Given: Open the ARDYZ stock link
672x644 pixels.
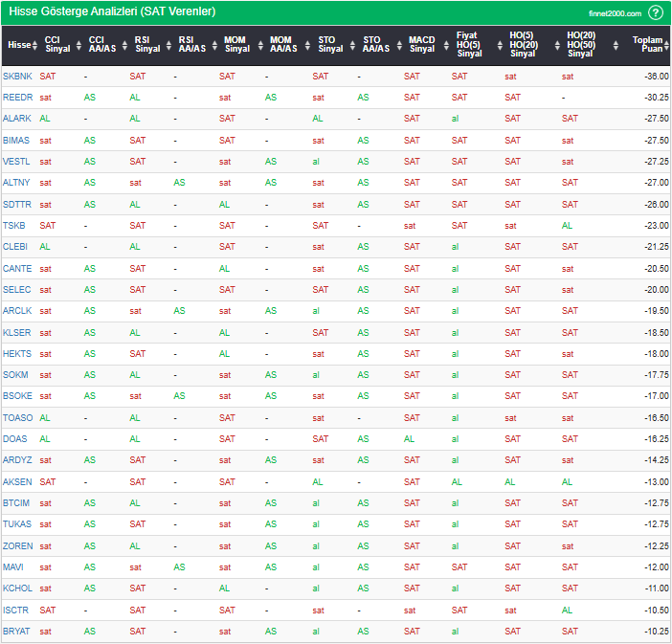Looking at the screenshot, I should [x=17, y=460].
